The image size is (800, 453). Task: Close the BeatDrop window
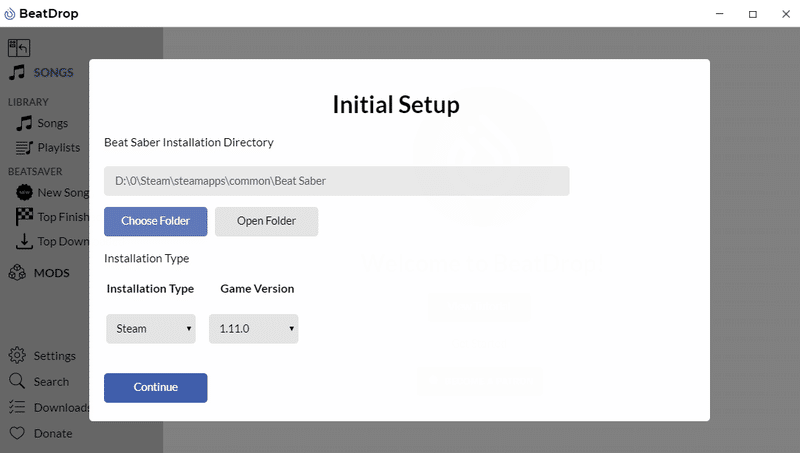pyautogui.click(x=786, y=14)
